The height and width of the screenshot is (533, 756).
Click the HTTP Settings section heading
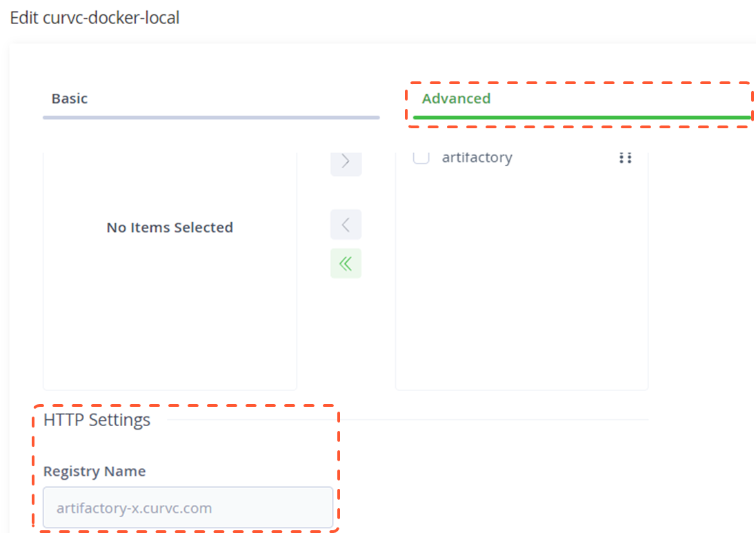pos(97,420)
